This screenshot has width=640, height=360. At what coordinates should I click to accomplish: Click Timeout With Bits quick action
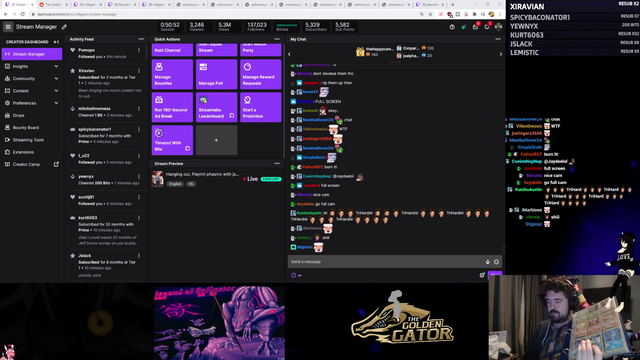(172, 140)
